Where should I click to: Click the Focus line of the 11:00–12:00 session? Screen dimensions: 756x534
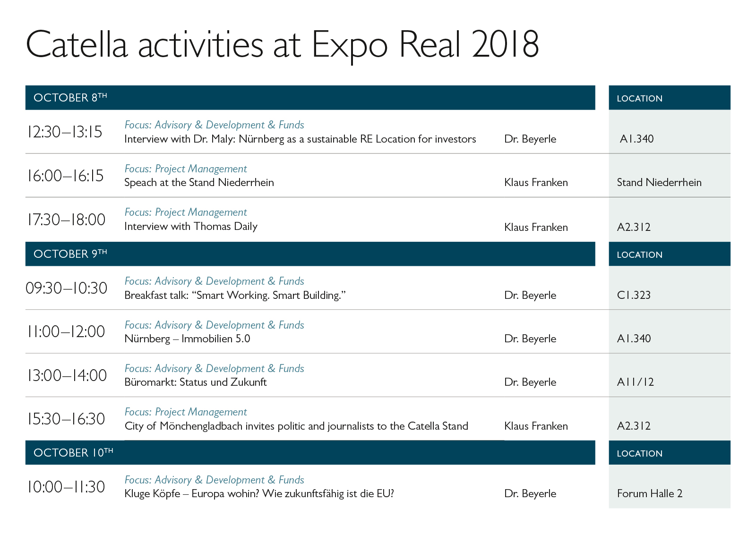click(x=214, y=325)
